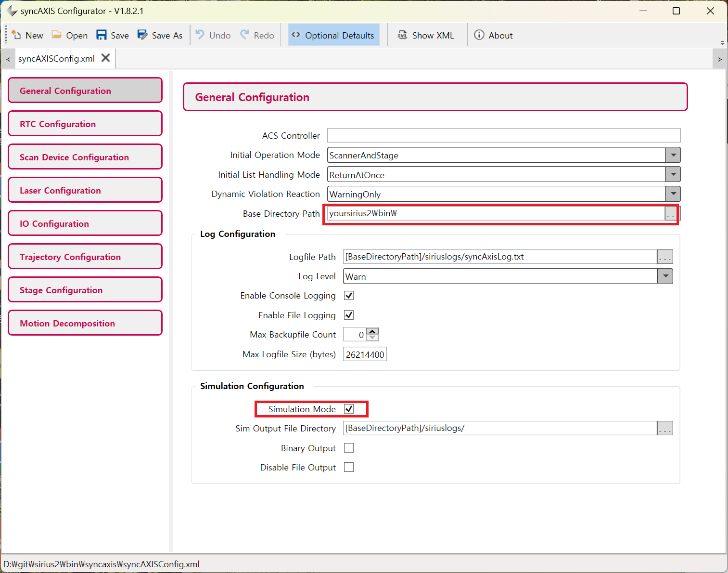Click the ACS Controller input field
Viewport: 728px width, 573px height.
pyautogui.click(x=504, y=135)
